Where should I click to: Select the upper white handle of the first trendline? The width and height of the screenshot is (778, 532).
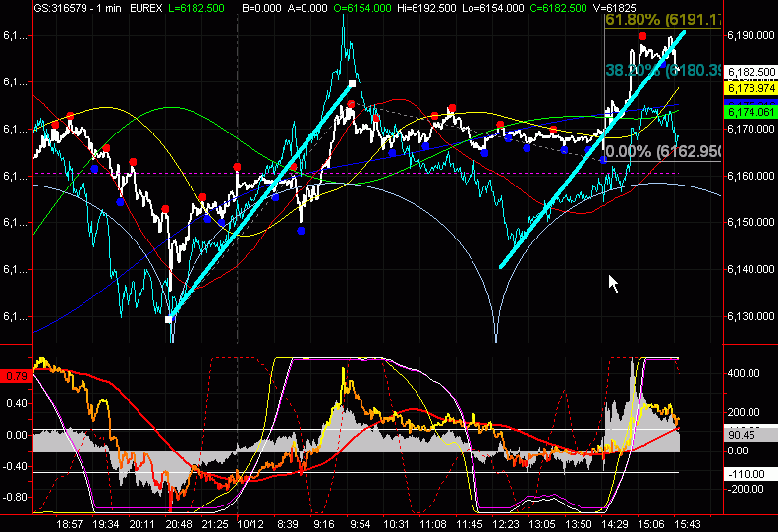tap(352, 84)
